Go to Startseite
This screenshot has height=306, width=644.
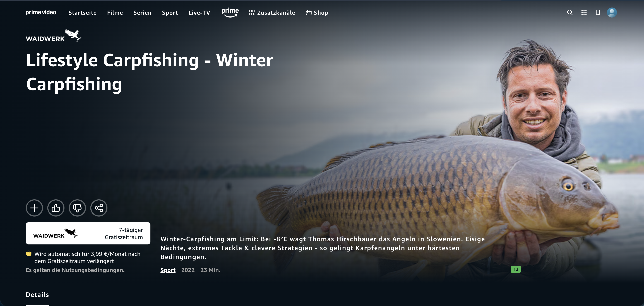[x=83, y=13]
